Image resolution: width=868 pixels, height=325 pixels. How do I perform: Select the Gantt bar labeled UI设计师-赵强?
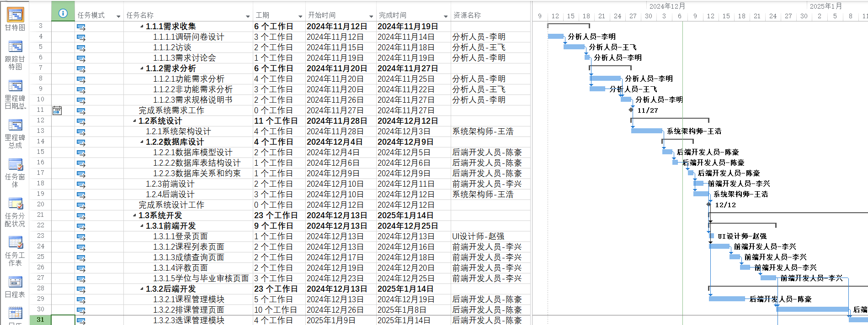[x=711, y=236]
